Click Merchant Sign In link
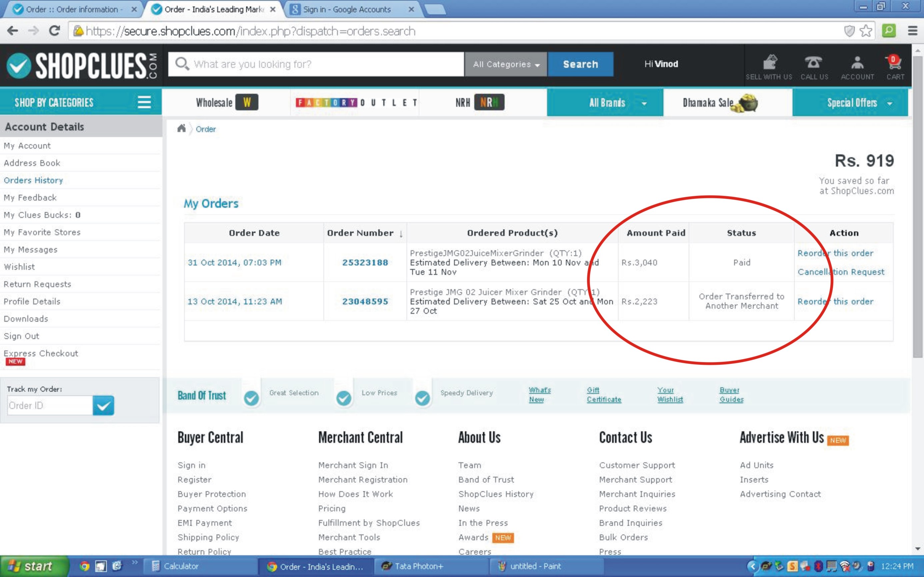 [x=353, y=465]
